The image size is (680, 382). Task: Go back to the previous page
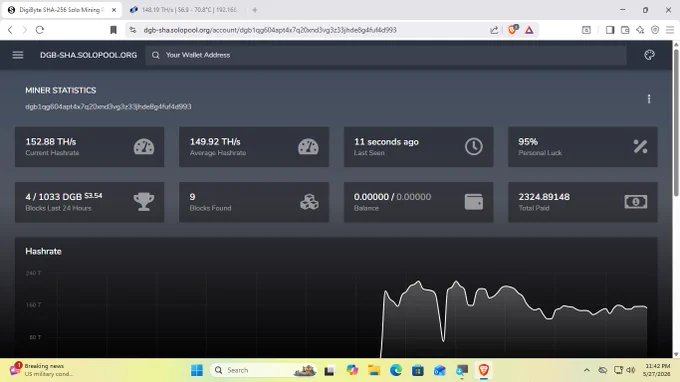click(x=10, y=30)
